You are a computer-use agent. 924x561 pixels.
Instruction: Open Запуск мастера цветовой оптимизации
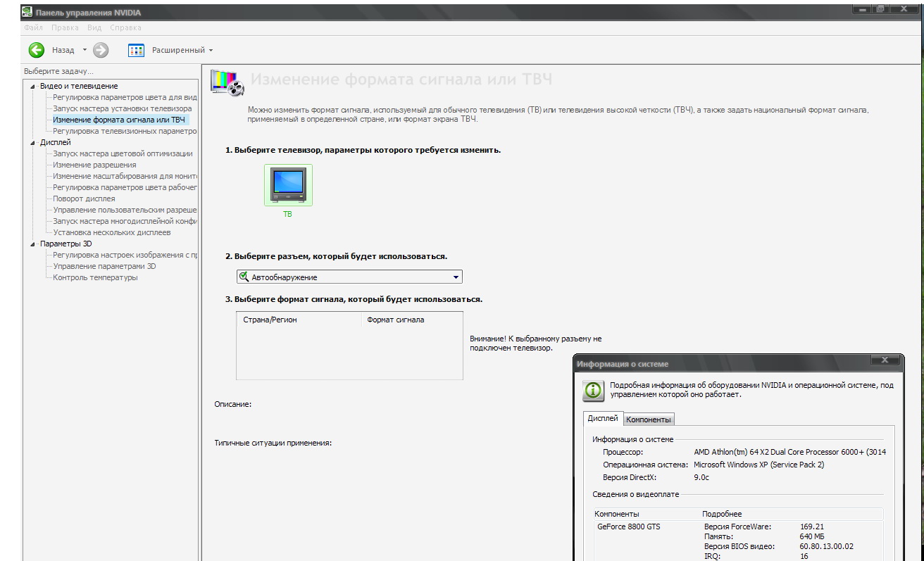(x=123, y=153)
